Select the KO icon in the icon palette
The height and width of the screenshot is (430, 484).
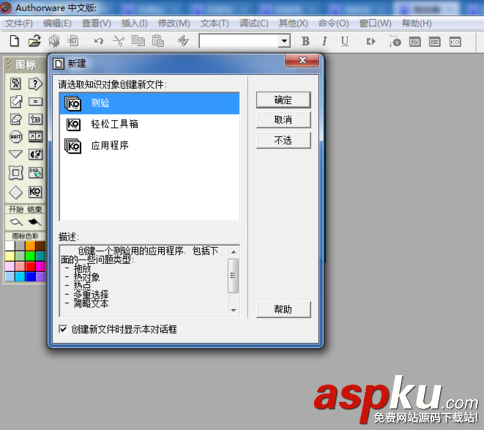[x=35, y=192]
